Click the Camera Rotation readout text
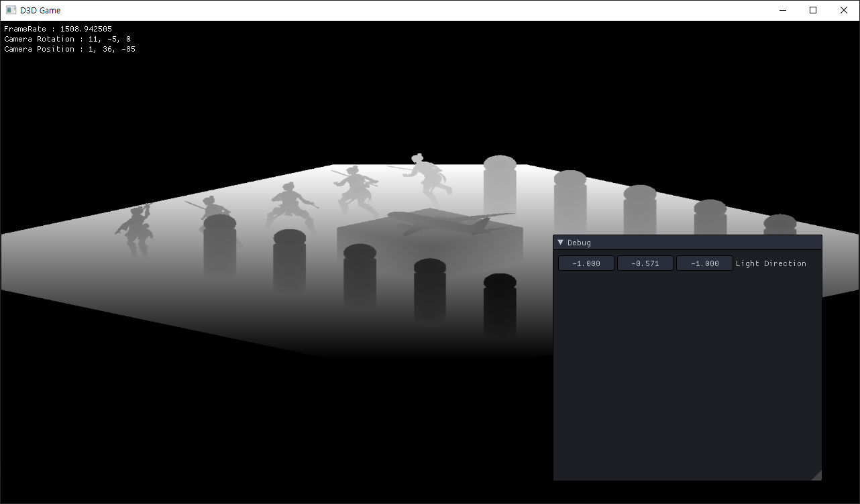The height and width of the screenshot is (504, 860). [67, 39]
